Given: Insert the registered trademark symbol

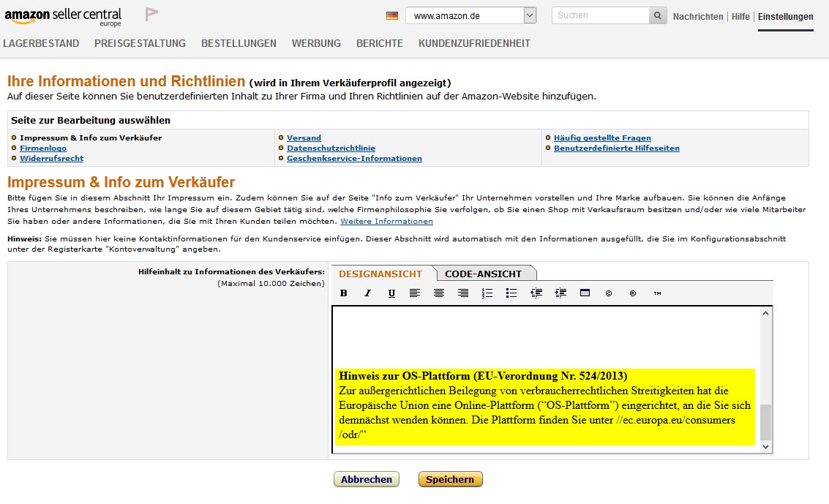Looking at the screenshot, I should 633,293.
